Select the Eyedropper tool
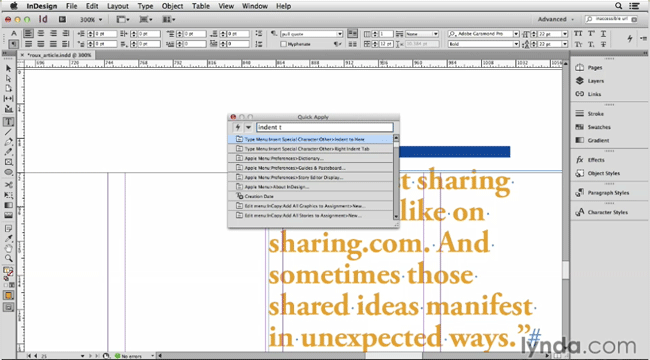The width and height of the screenshot is (650, 360). pyautogui.click(x=8, y=238)
